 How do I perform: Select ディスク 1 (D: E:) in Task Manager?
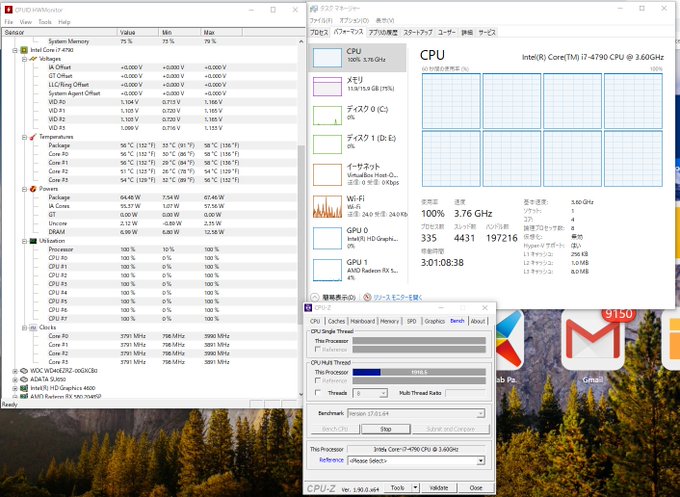[x=358, y=144]
